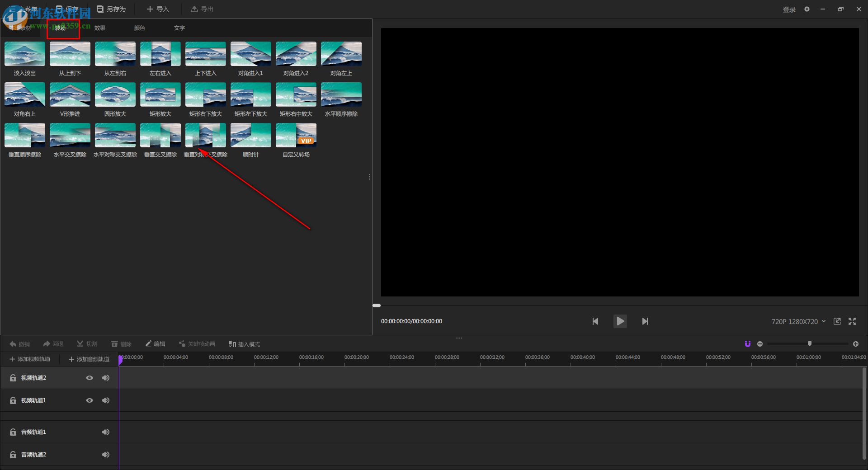Zoom in the timeline with plus icon

[x=856, y=344]
